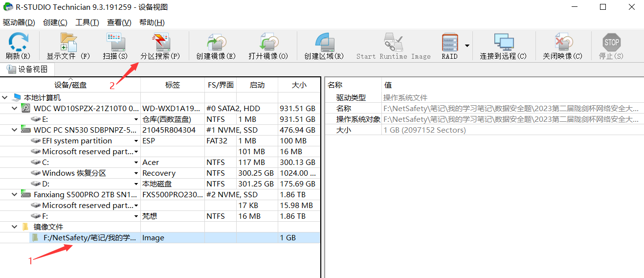
Task: Click the 刷新(R) refresh icon
Action: (x=18, y=42)
